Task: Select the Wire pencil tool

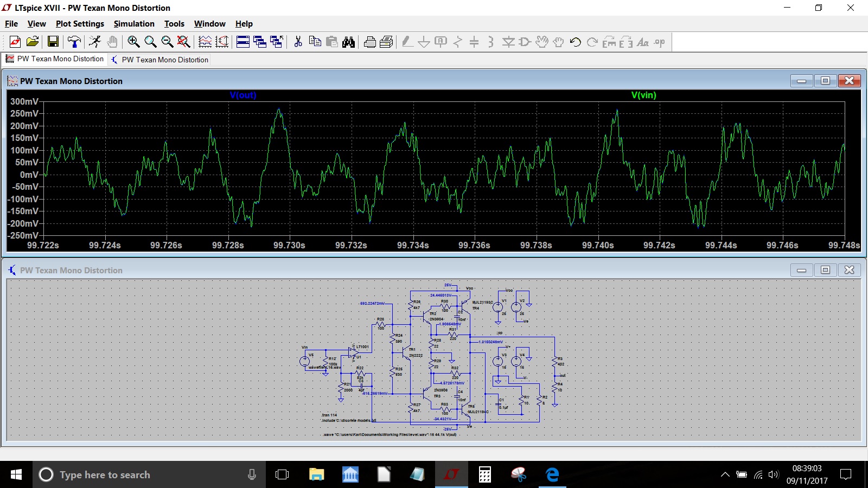Action: 407,42
